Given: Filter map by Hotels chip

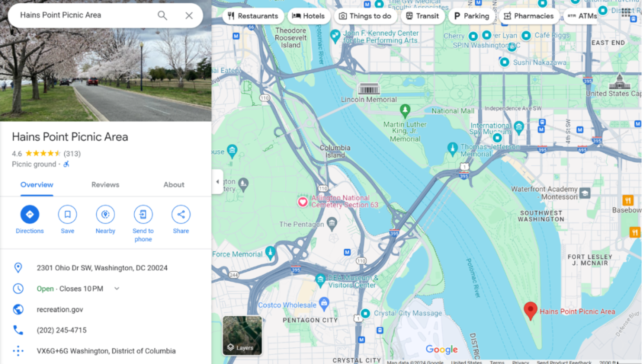Looking at the screenshot, I should click(x=309, y=16).
